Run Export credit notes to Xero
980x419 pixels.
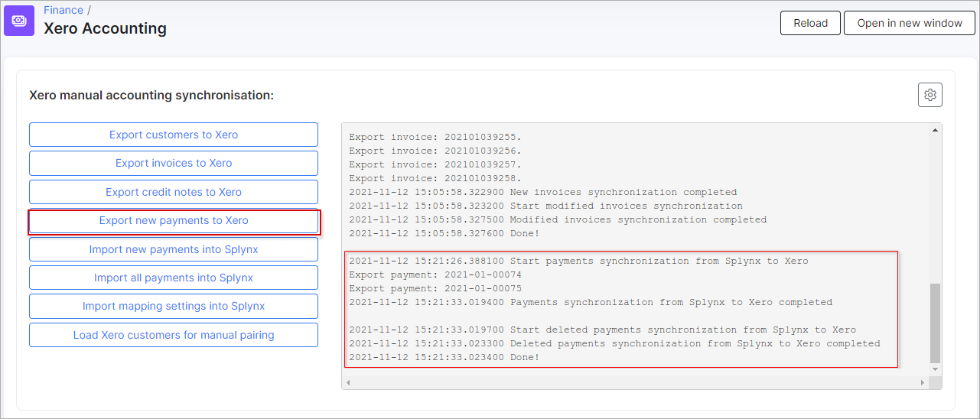pyautogui.click(x=174, y=192)
